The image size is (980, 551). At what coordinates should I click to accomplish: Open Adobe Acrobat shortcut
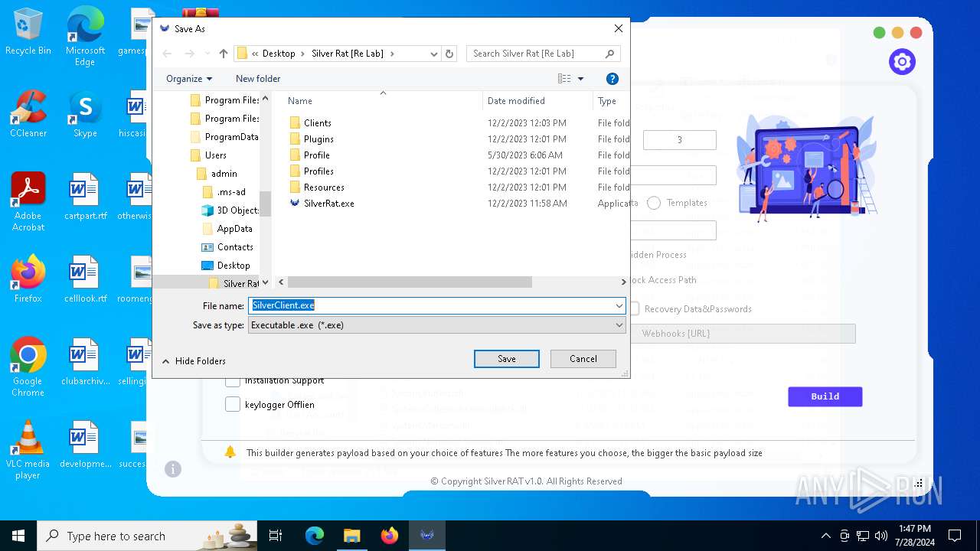28,202
